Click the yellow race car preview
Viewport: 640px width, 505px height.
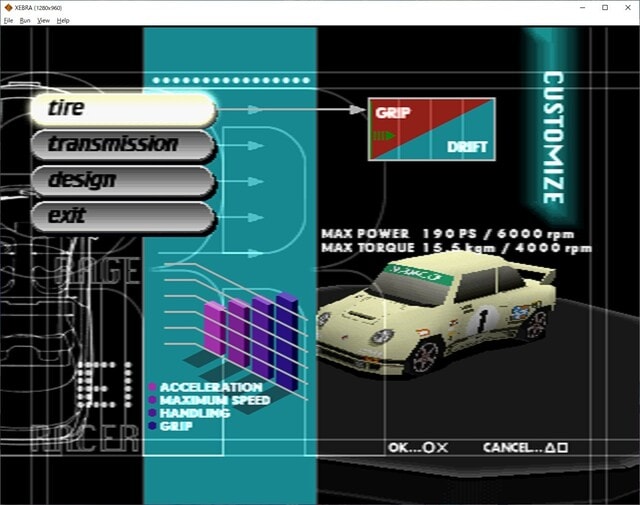click(x=437, y=314)
